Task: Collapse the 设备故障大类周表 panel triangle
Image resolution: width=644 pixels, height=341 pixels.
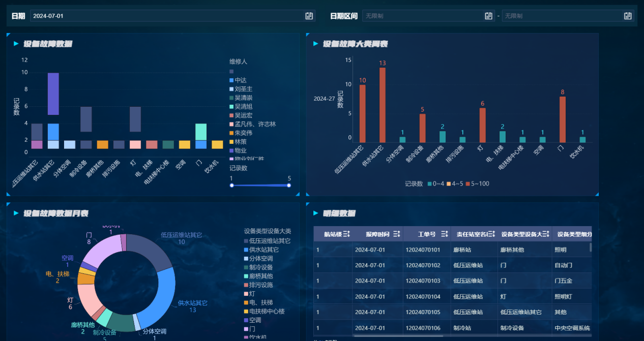Action: coord(316,44)
